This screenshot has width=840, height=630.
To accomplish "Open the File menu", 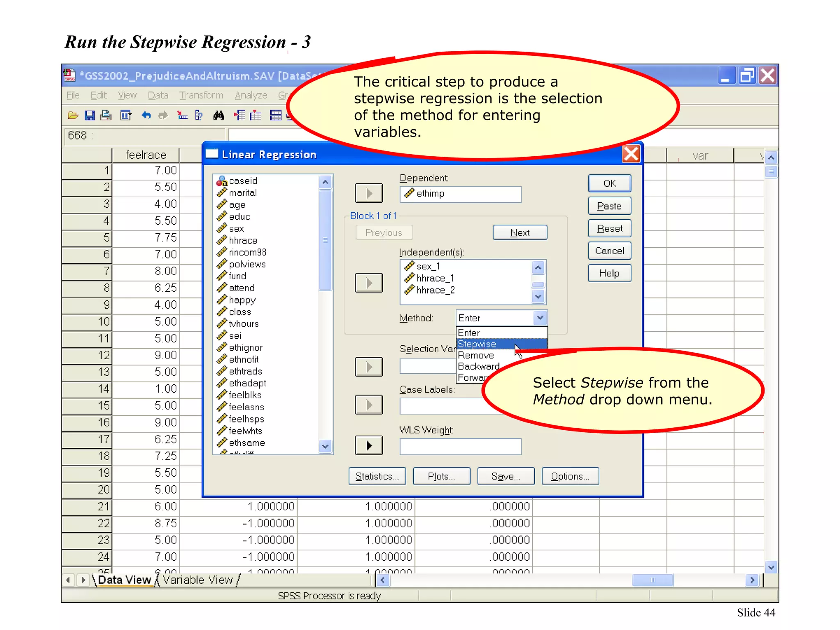I will click(73, 95).
